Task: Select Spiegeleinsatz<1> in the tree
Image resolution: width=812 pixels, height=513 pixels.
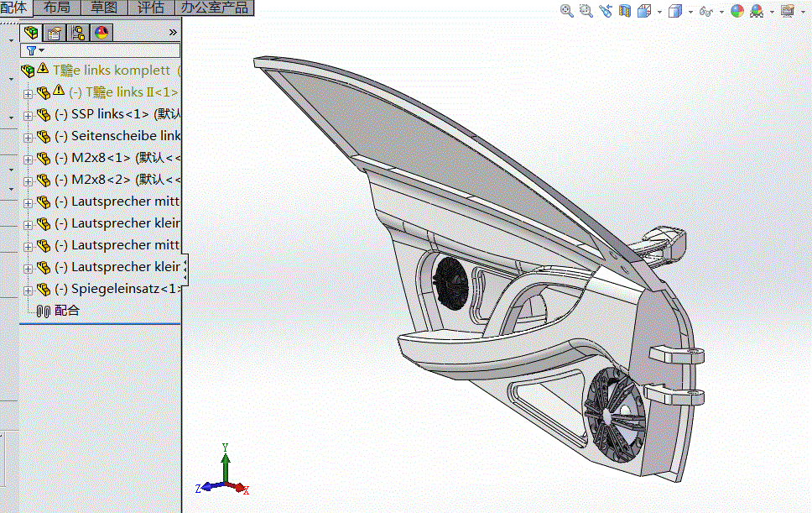Action: tap(117, 289)
